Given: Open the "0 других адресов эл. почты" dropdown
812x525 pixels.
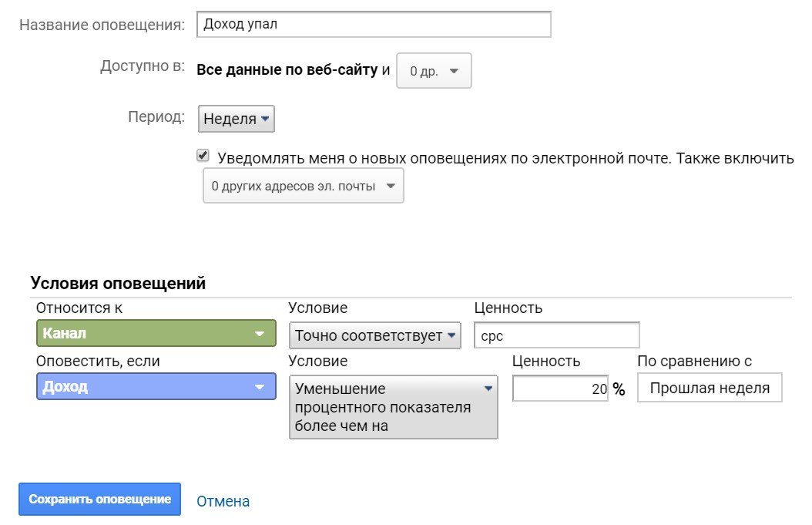Looking at the screenshot, I should coord(303,185).
